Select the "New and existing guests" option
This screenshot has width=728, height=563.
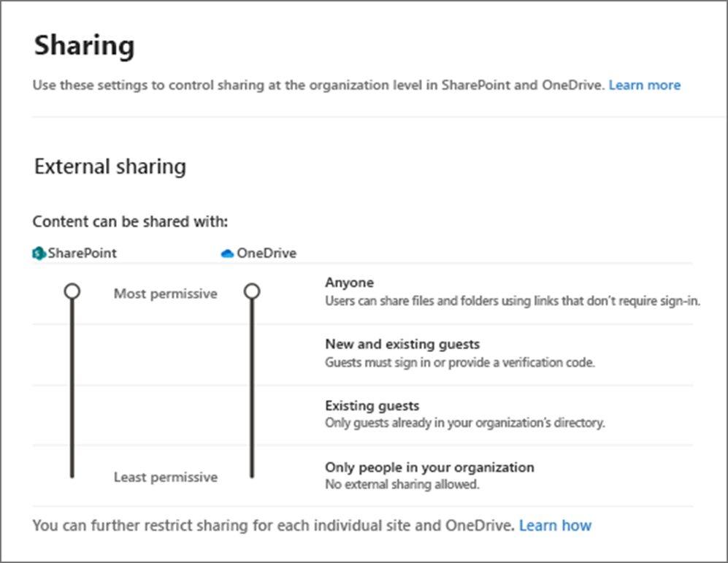[x=404, y=343]
